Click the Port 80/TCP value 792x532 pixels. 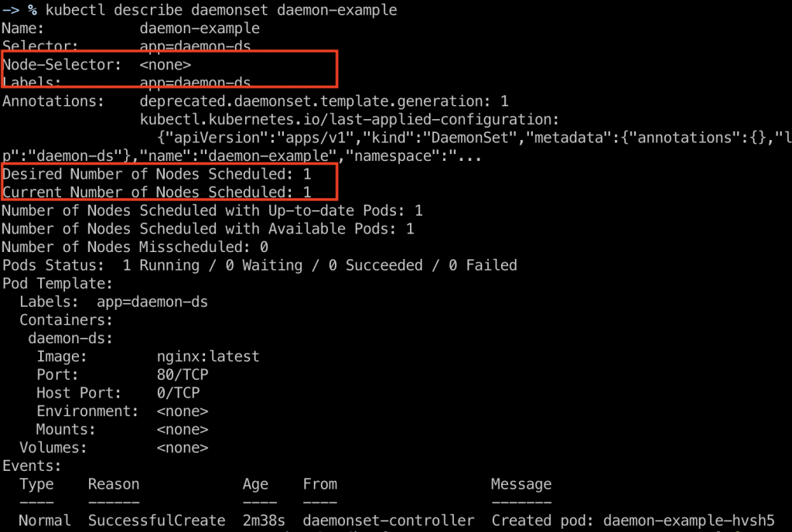coord(182,375)
